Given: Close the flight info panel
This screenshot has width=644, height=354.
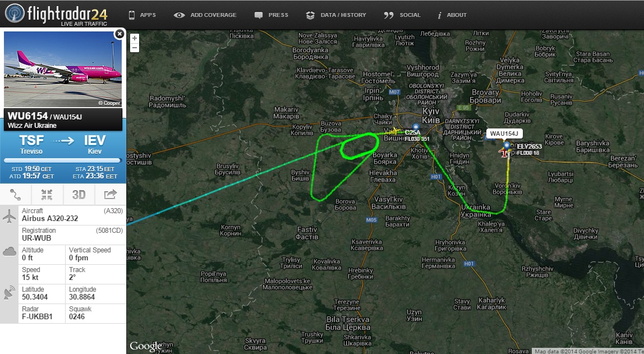Looking at the screenshot, I should tap(119, 34).
